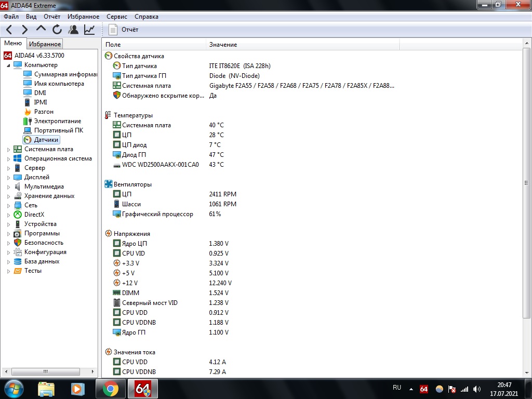Screen dimensions: 532x399
Task: Open the Windows Start button
Action: click(x=14, y=389)
